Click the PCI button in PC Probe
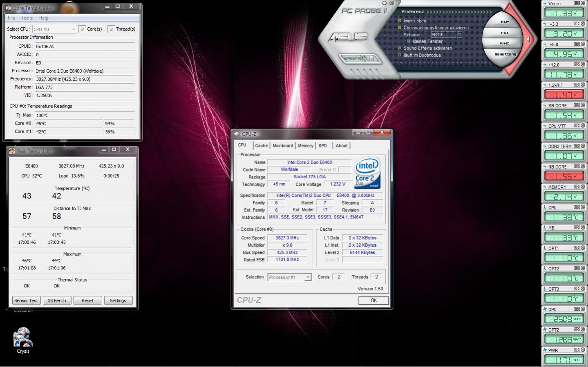The height and width of the screenshot is (367, 588). [505, 33]
